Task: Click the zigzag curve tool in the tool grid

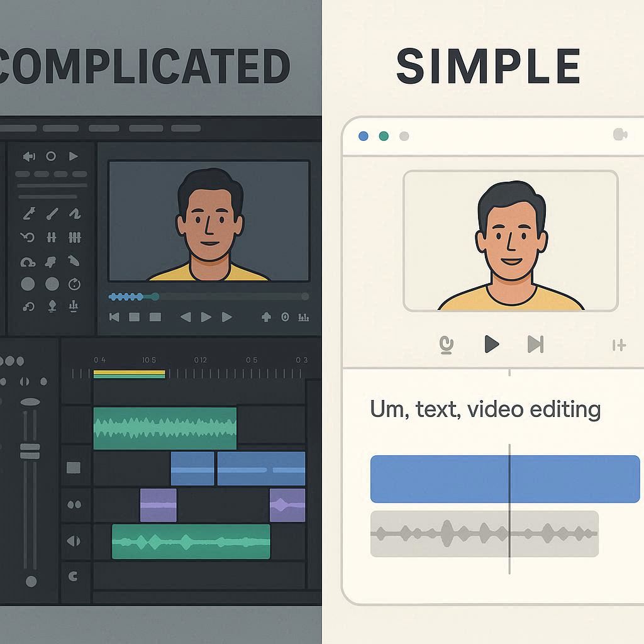Action: pos(74,214)
